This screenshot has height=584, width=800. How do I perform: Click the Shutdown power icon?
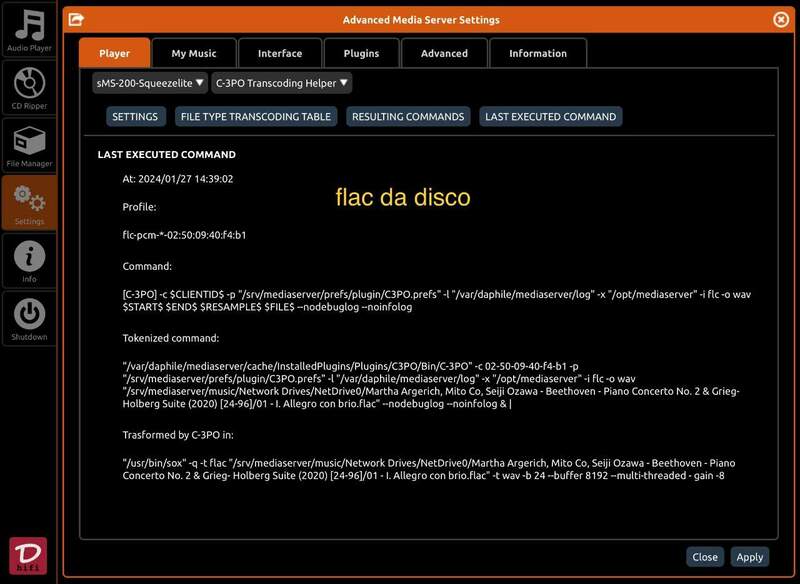pyautogui.click(x=29, y=318)
